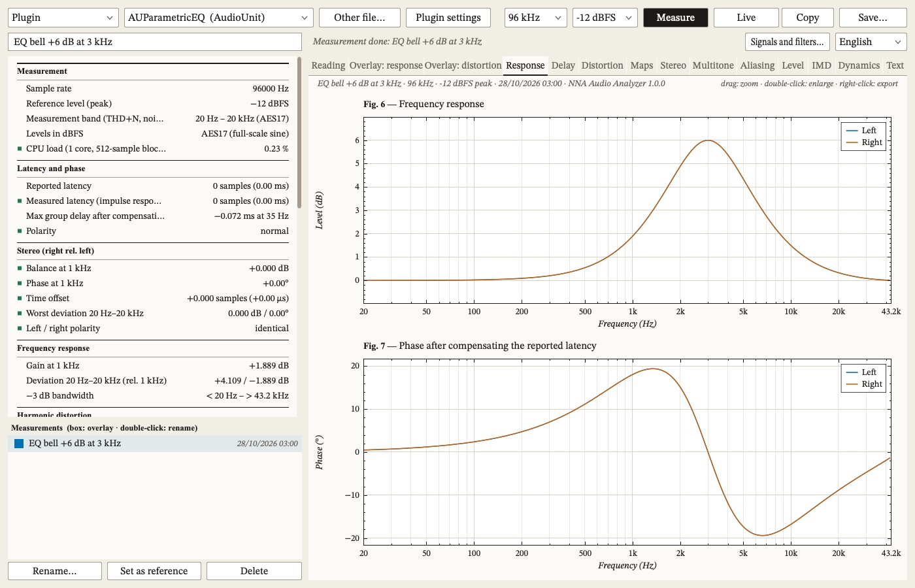Open the Overlay: distortion tab
The height and width of the screenshot is (588, 915).
point(463,65)
